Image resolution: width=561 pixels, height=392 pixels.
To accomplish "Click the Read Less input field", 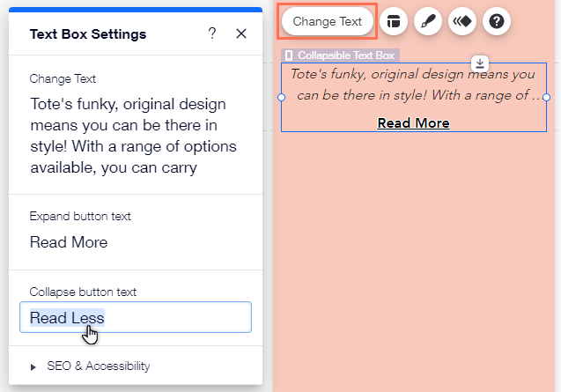I will pos(136,317).
